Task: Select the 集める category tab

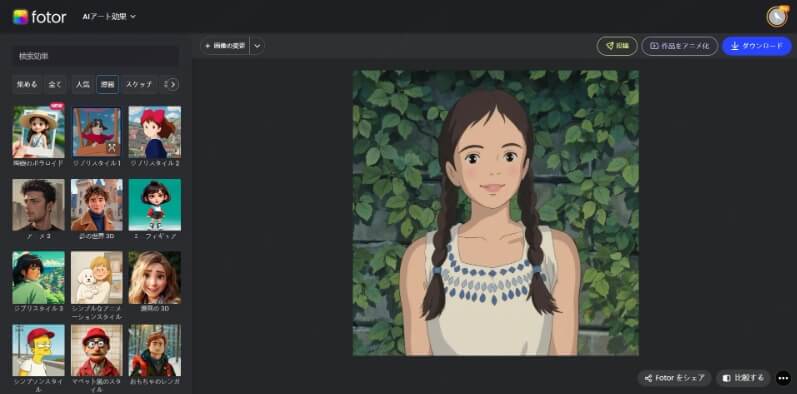Action: 27,84
